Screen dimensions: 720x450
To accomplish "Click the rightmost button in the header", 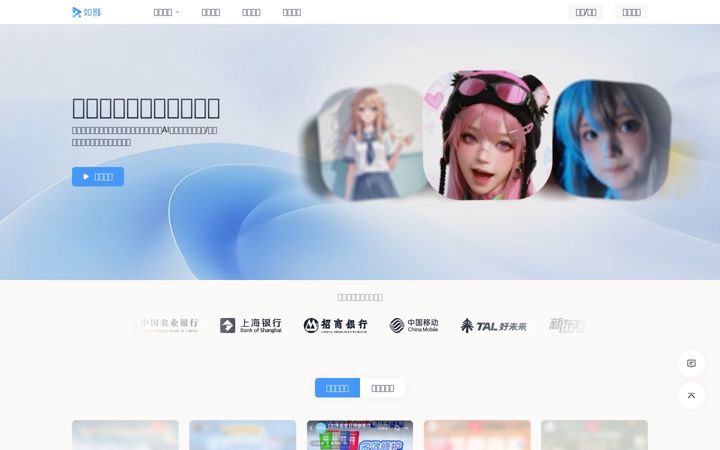I will pos(631,12).
